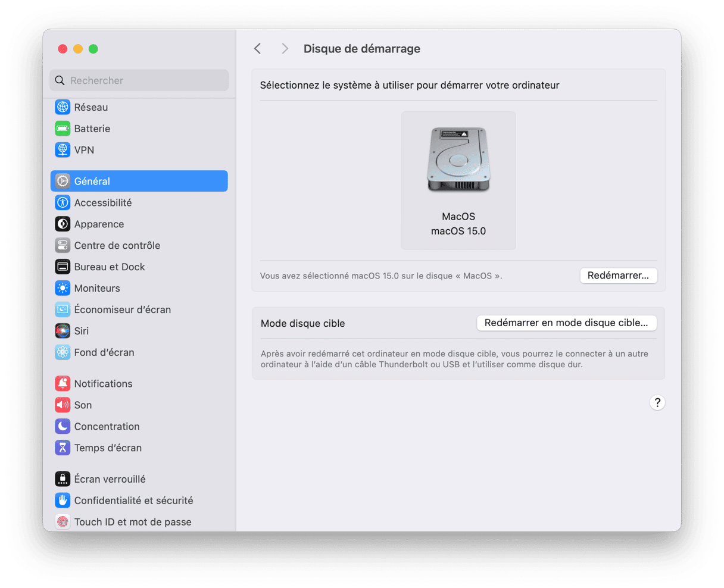Click the Redémarrer… button
The height and width of the screenshot is (588, 724).
tap(619, 276)
